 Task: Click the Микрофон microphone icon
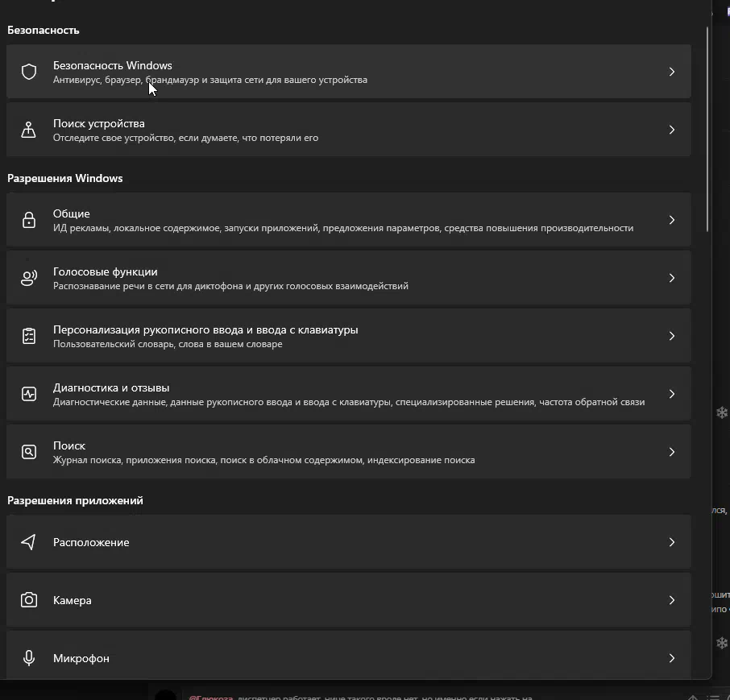pos(29,658)
